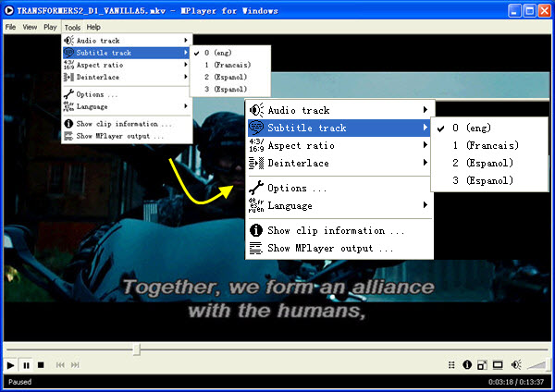Screen dimensions: 555x392
Task: Click the previous track button
Action: pyautogui.click(x=60, y=365)
